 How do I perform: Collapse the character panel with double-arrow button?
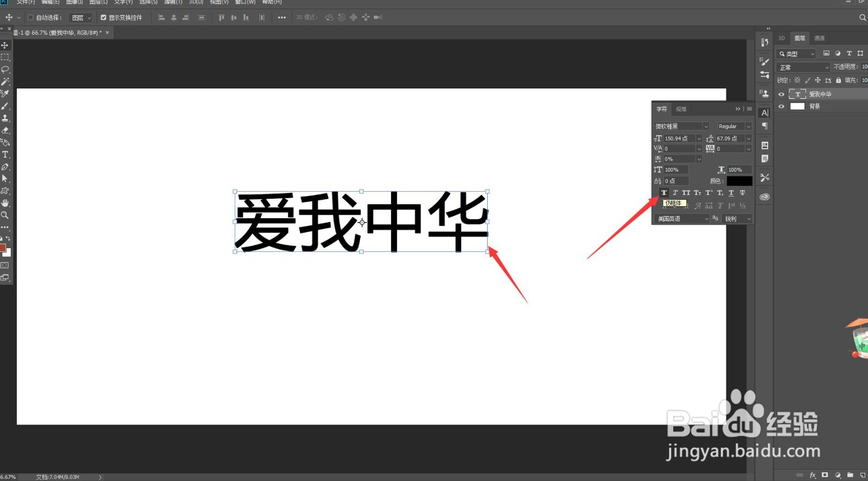point(738,109)
